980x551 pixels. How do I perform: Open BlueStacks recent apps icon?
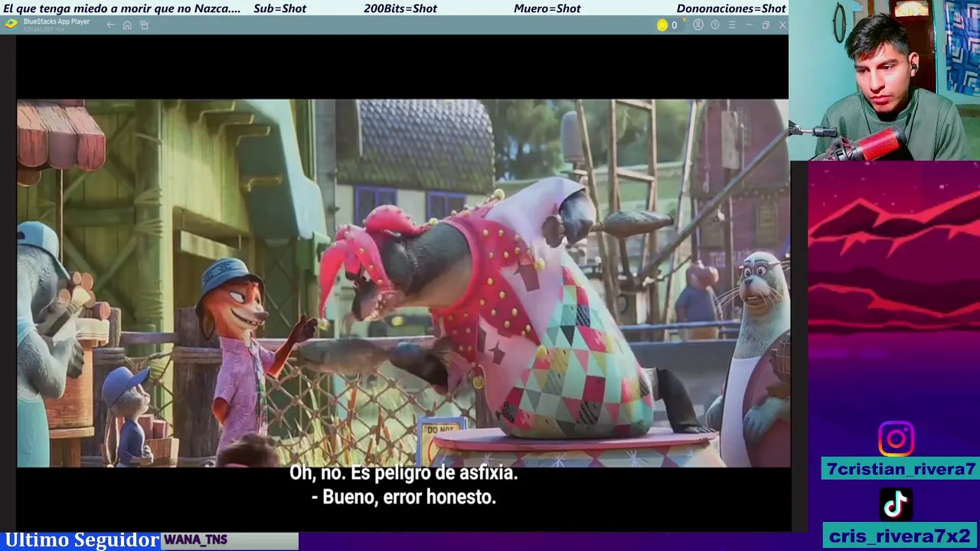tap(144, 25)
